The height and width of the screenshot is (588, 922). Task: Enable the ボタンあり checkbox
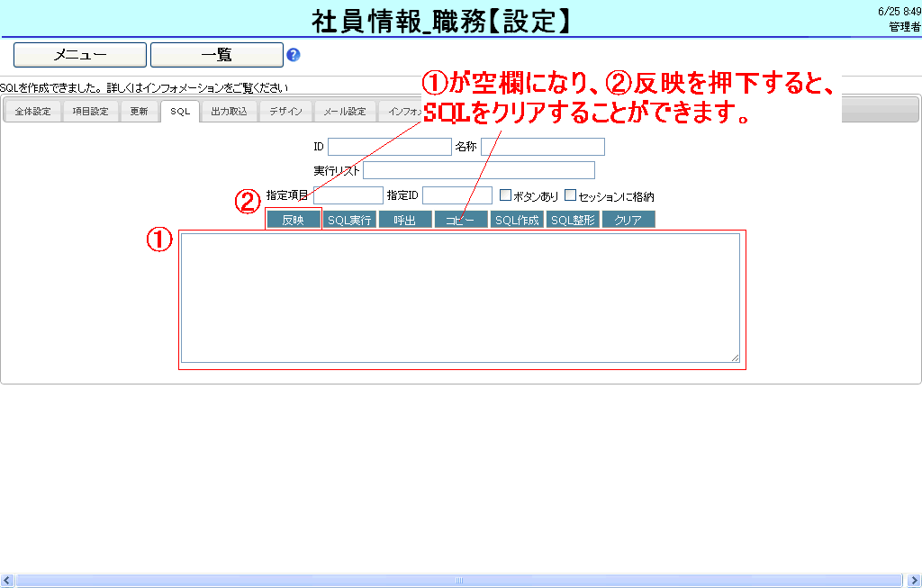(505, 194)
